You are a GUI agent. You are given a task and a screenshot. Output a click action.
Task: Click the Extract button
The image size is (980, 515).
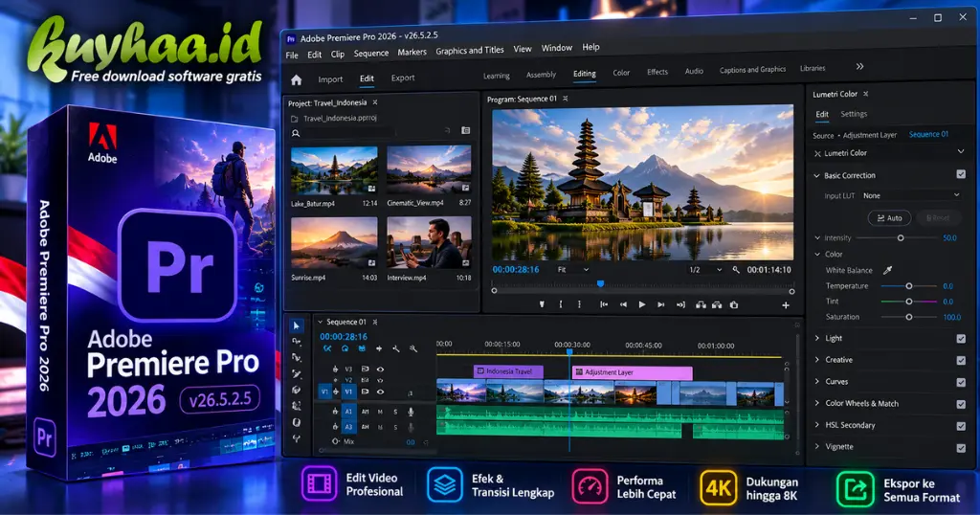pos(717,304)
